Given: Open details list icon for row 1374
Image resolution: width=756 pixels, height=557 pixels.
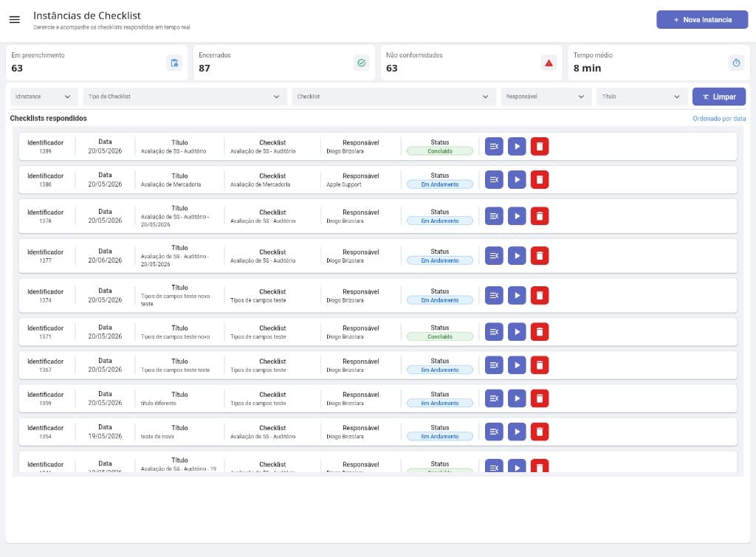Looking at the screenshot, I should click(x=494, y=295).
